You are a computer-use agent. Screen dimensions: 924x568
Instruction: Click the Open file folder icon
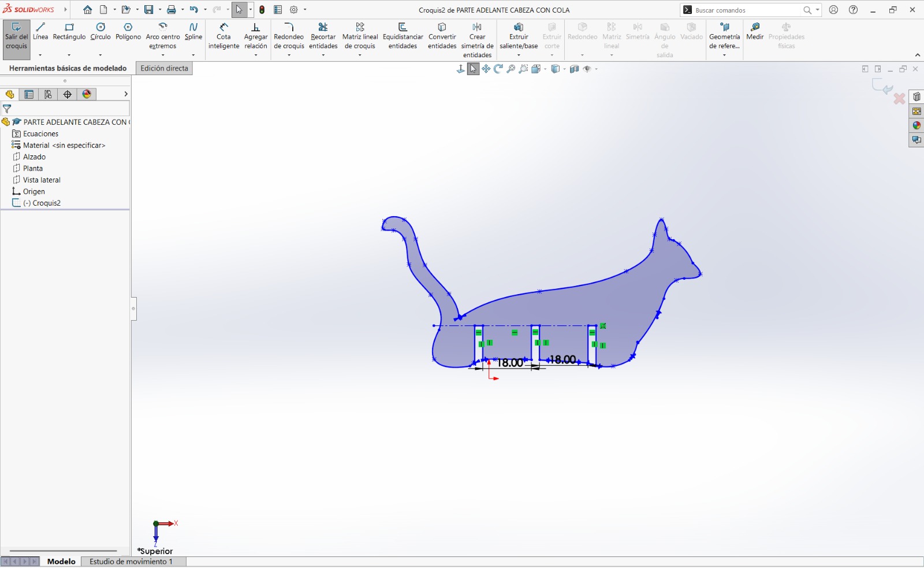(x=126, y=10)
